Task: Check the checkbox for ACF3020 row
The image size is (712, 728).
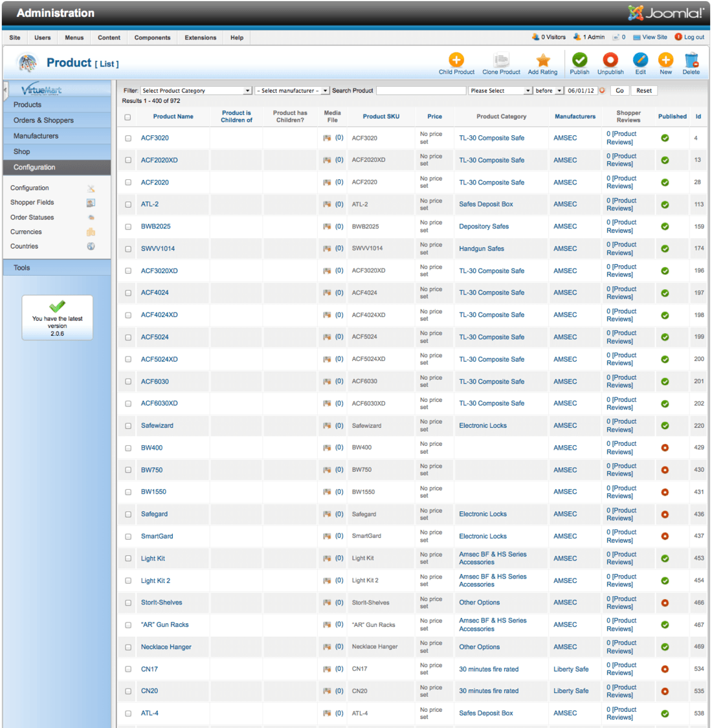Action: tap(128, 138)
